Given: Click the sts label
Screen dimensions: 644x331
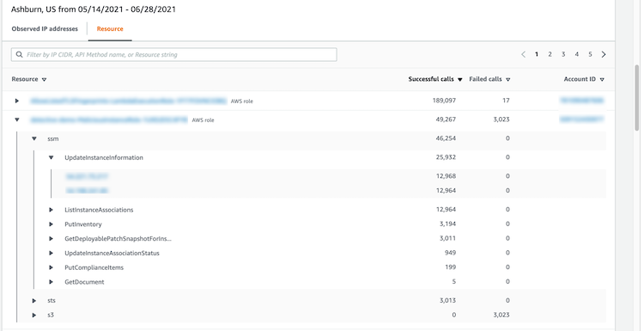Looking at the screenshot, I should pyautogui.click(x=52, y=301).
